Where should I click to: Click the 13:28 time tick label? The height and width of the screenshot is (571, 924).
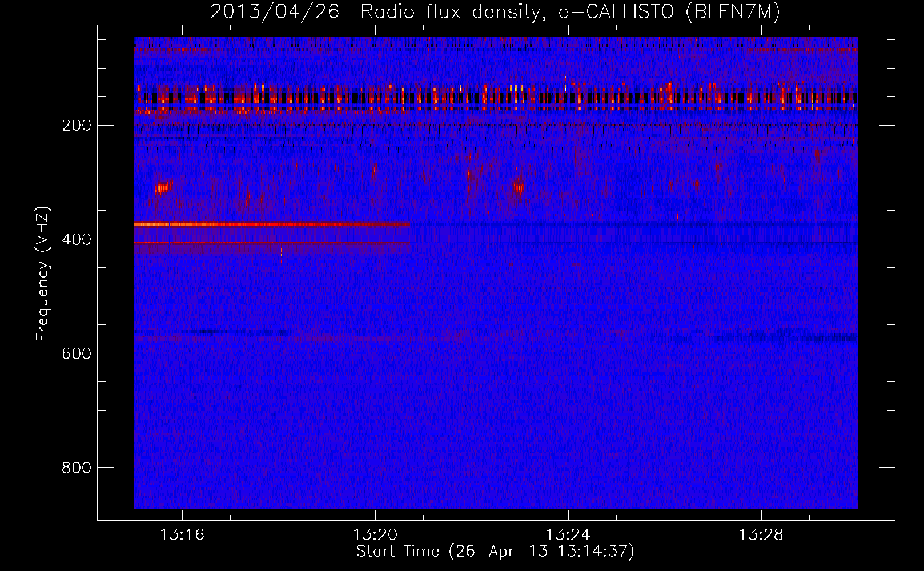coord(761,535)
